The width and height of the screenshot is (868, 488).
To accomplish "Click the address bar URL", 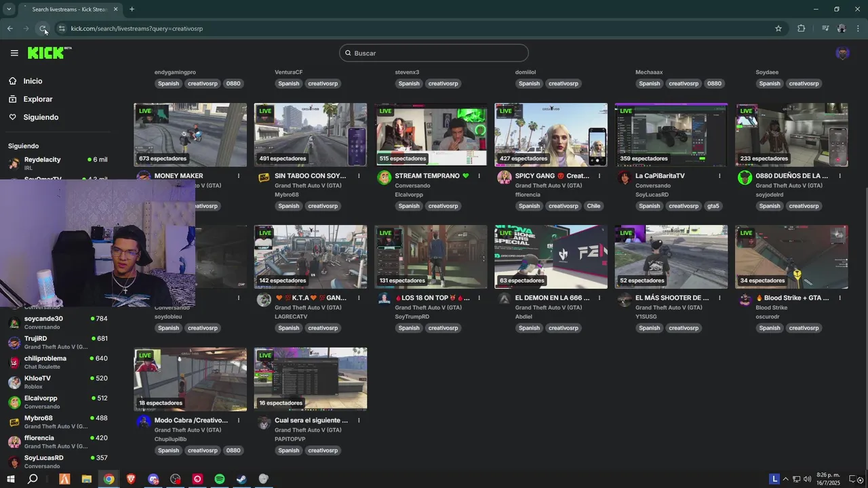I will [x=137, y=28].
